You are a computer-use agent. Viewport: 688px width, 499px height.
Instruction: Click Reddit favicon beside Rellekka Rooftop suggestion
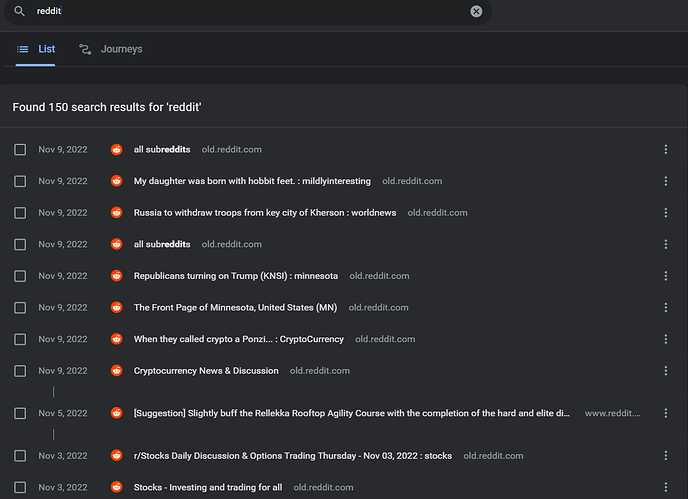116,413
